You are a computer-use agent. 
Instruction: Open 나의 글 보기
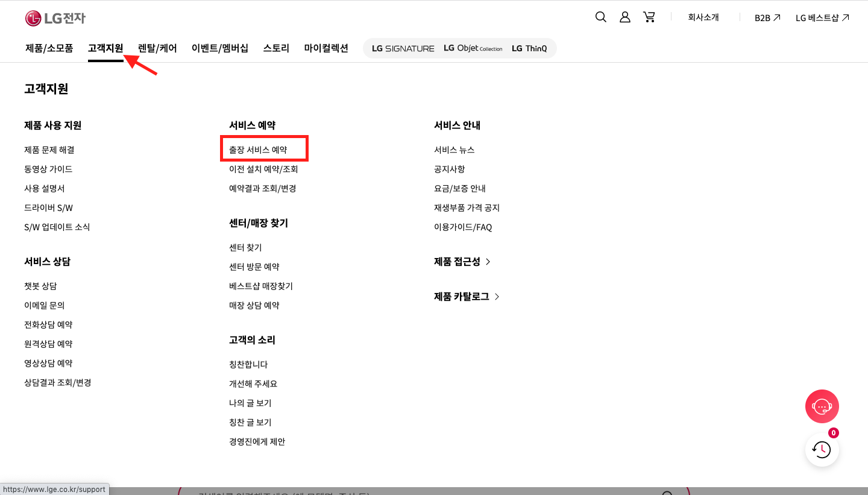[250, 403]
